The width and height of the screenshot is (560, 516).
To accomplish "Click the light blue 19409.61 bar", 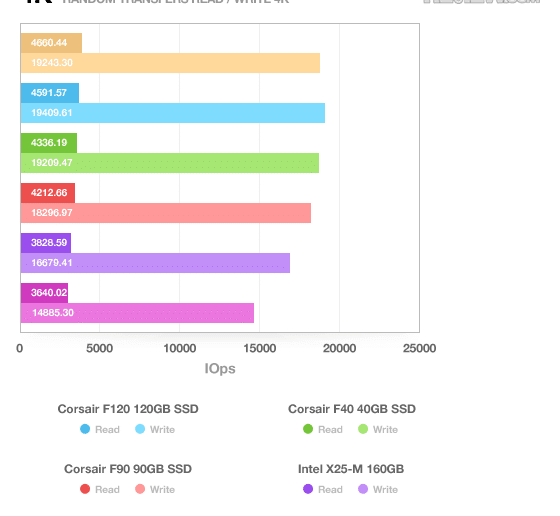I will pos(173,113).
